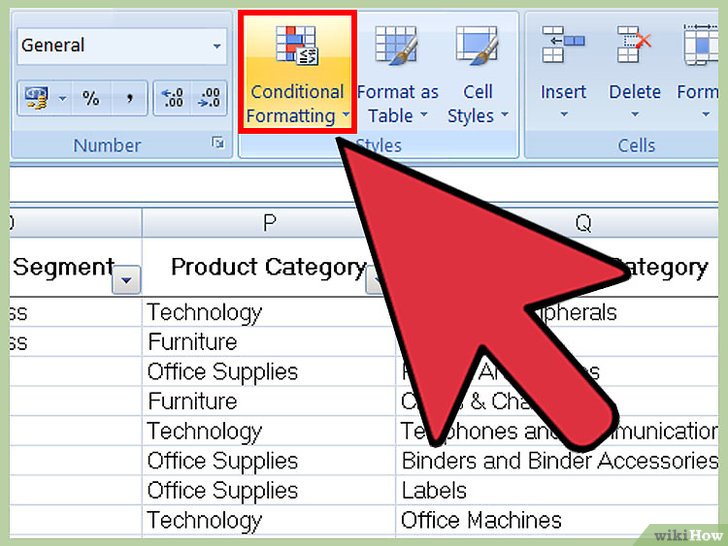Select Office Supplies cell beside Binders
This screenshot has width=728, height=546.
[269, 461]
